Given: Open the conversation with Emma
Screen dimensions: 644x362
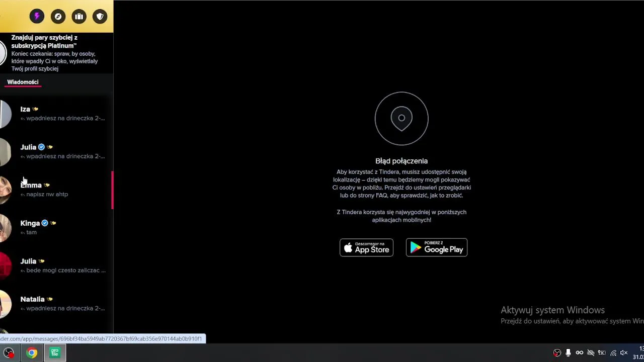Looking at the screenshot, I should (x=56, y=190).
